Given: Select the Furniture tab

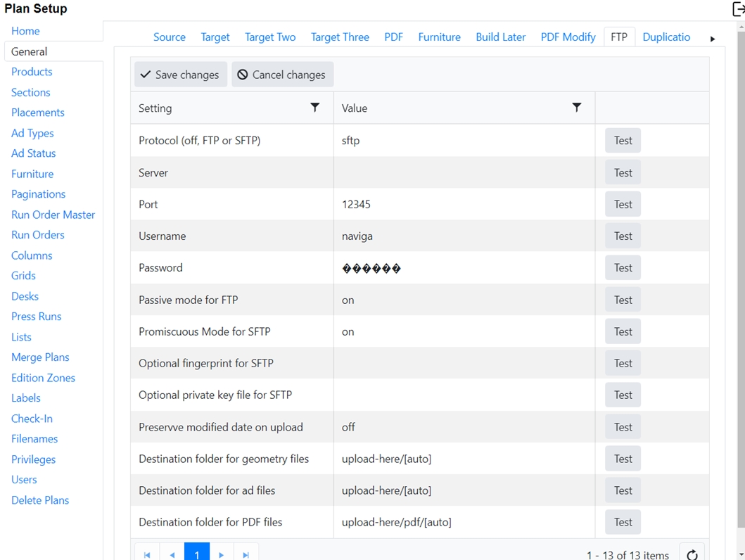Looking at the screenshot, I should 439,37.
